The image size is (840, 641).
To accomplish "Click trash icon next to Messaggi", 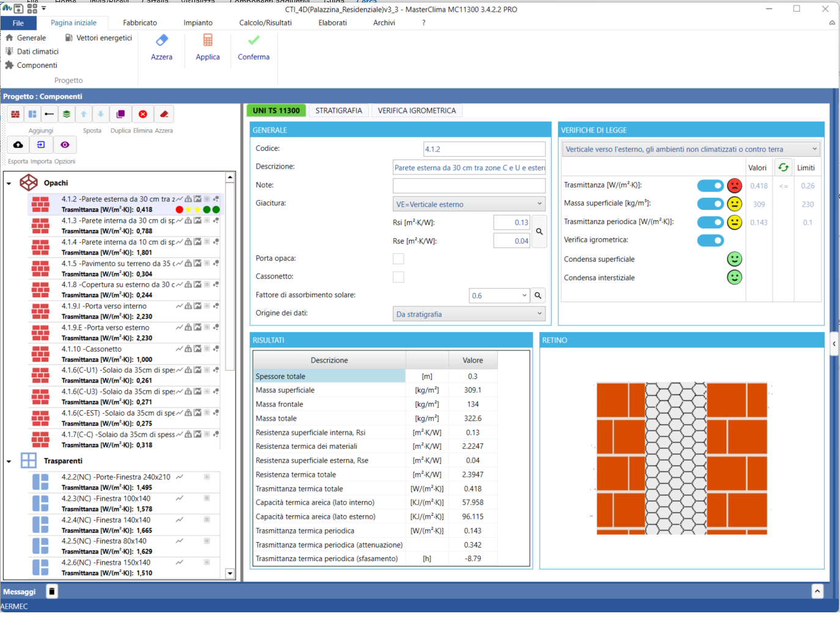I will click(52, 591).
